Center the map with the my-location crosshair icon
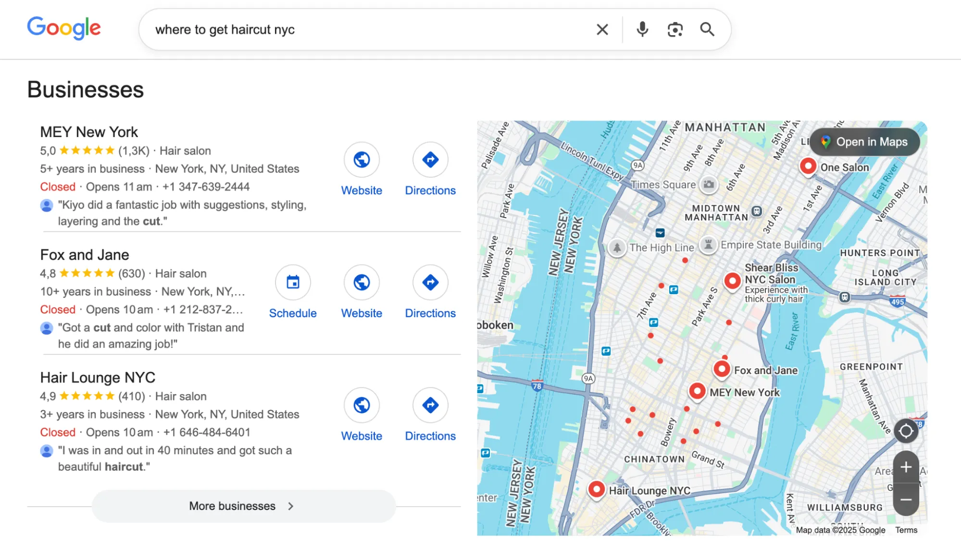961x560 pixels. click(x=906, y=431)
